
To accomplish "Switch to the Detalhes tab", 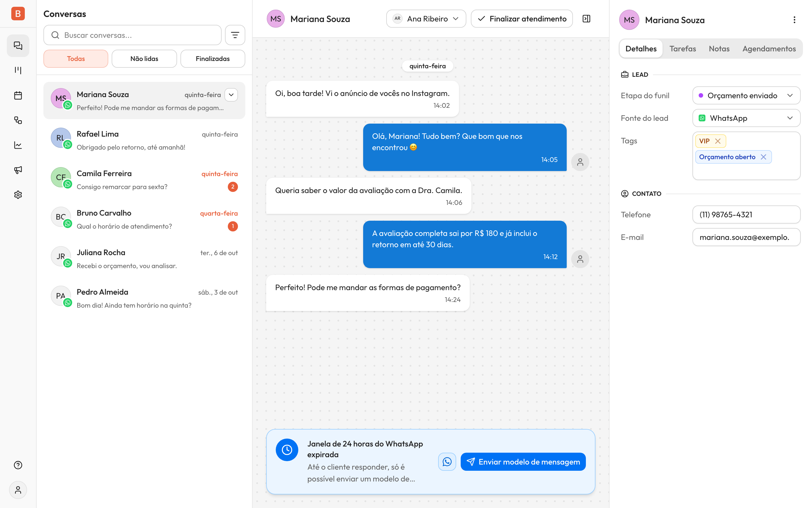I will [x=641, y=49].
